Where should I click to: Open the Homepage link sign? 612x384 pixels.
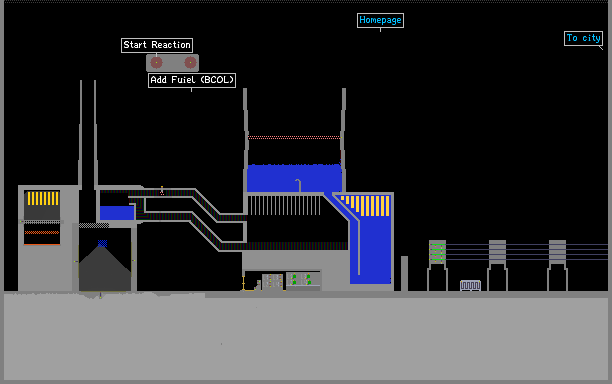[380, 20]
